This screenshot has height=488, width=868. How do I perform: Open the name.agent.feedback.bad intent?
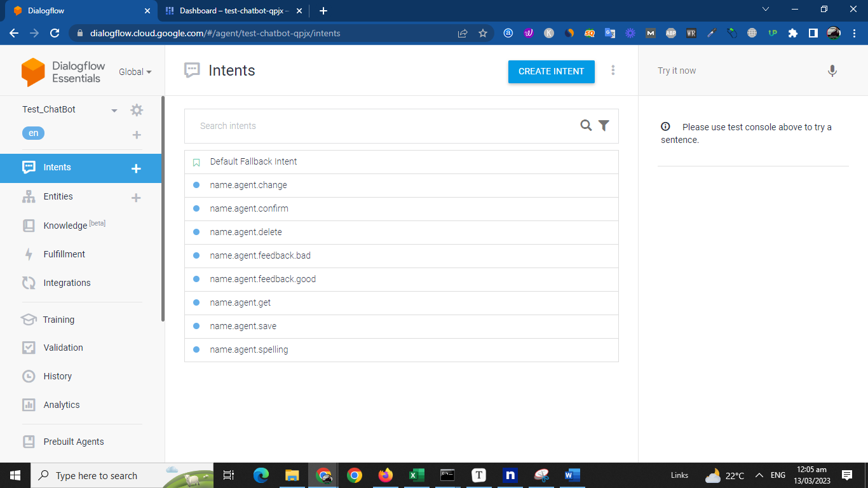[x=401, y=255]
